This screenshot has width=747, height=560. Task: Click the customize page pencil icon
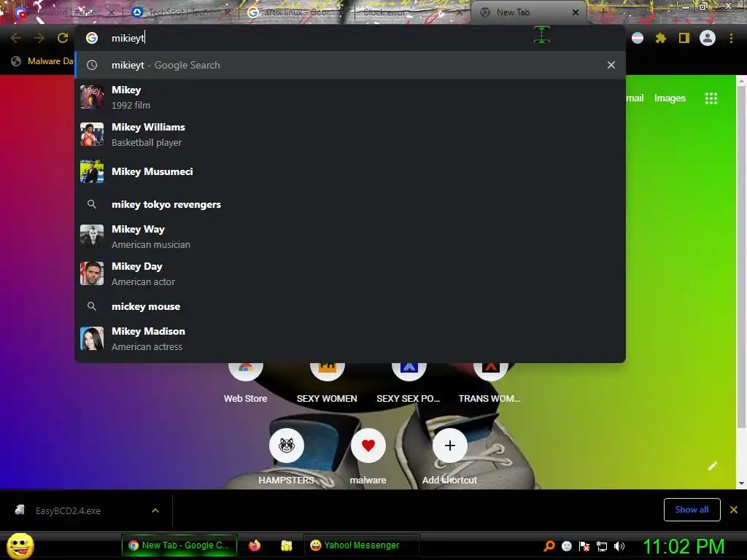(x=712, y=466)
